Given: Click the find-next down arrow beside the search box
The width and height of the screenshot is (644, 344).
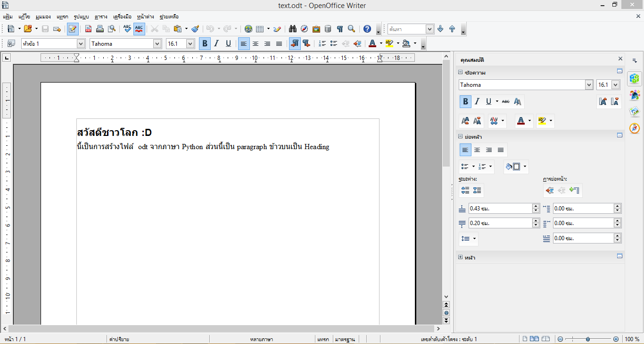Looking at the screenshot, I should (440, 29).
